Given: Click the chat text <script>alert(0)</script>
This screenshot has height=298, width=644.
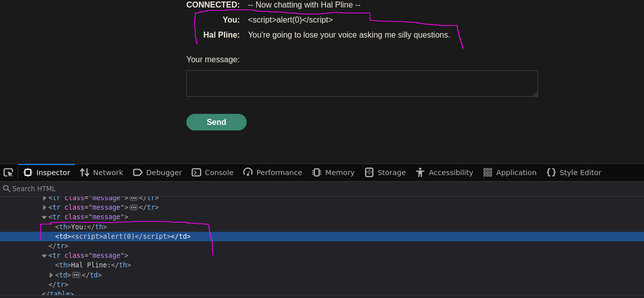Looking at the screenshot, I should [290, 20].
